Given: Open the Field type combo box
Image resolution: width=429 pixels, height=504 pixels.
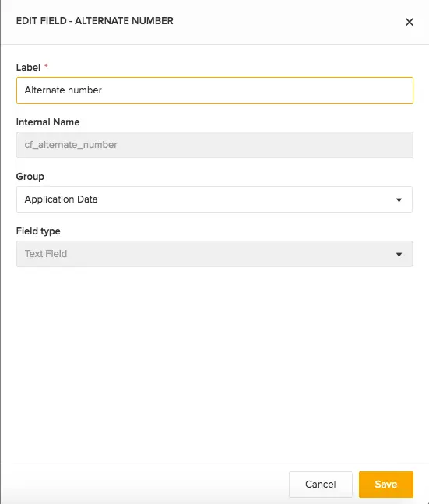Looking at the screenshot, I should [x=214, y=254].
